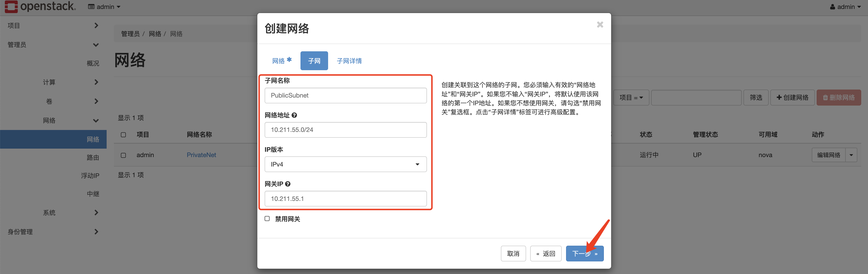Switch to the 子网详情 tab
This screenshot has height=274, width=868.
click(x=349, y=61)
